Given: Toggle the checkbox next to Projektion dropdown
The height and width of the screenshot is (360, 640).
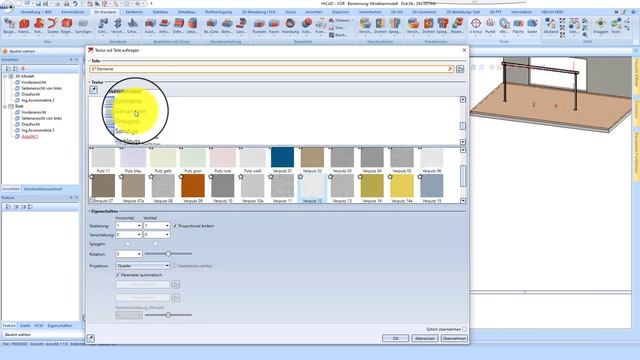Looking at the screenshot, I should click(x=175, y=266).
